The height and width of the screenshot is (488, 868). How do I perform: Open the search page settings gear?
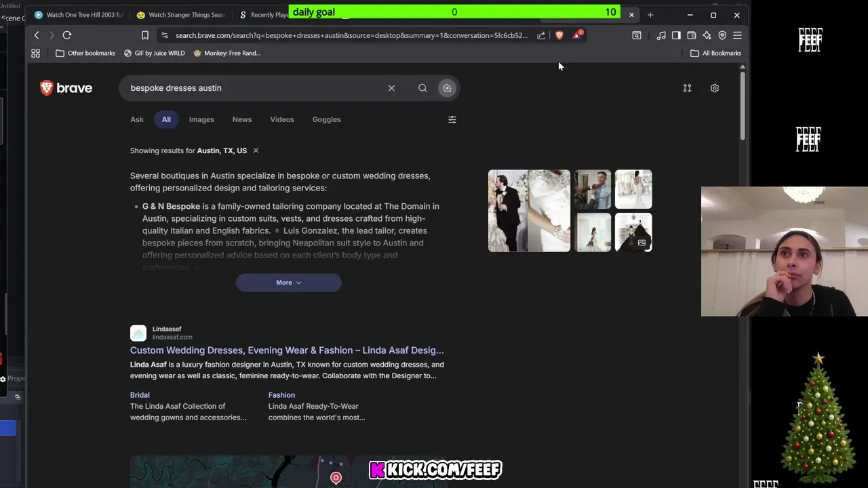(715, 88)
